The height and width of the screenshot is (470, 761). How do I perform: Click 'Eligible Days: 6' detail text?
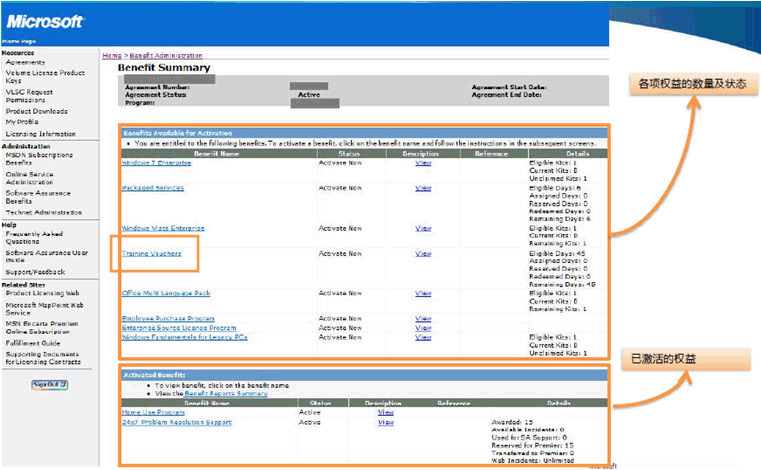coord(555,188)
